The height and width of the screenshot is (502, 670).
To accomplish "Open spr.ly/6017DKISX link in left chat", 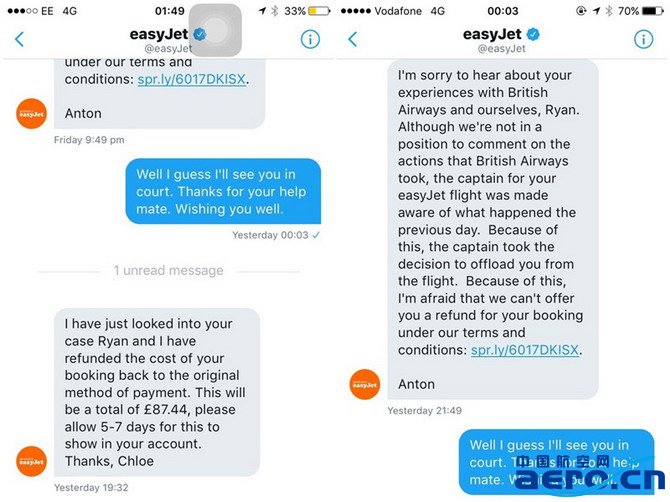I will (x=191, y=79).
